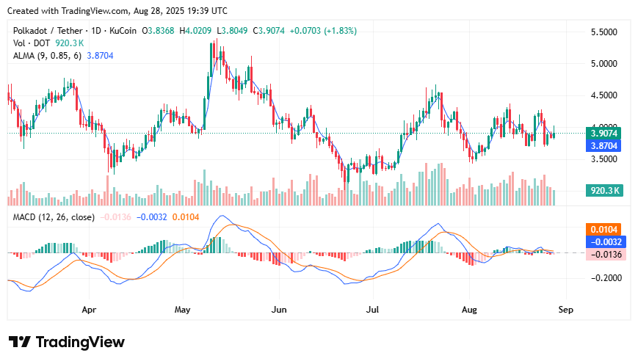
Task: Click the -0.2000 MACD axis label
Action: coord(606,278)
